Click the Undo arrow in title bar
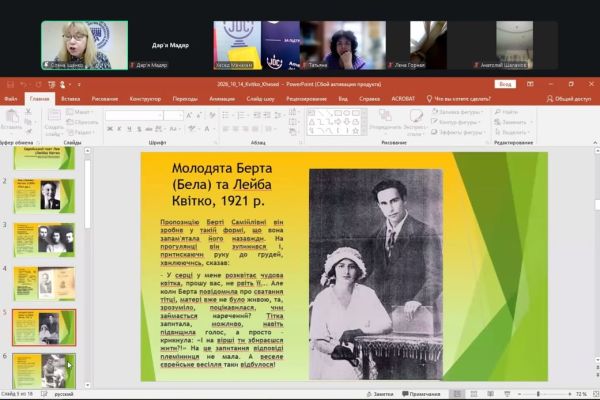The height and width of the screenshot is (400, 600). point(23,84)
